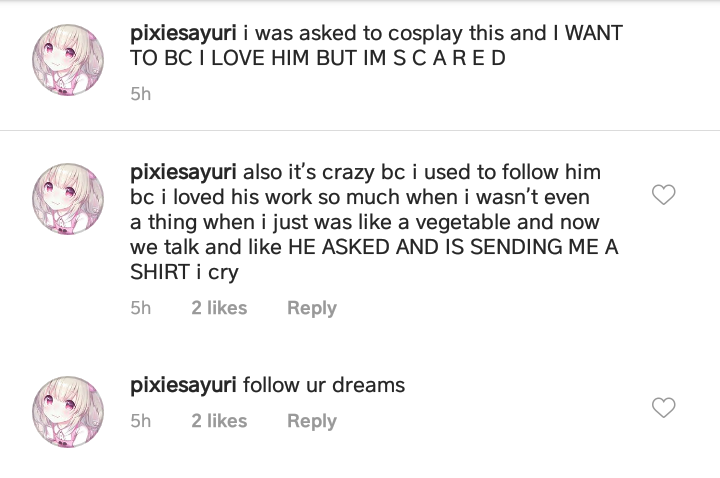Image resolution: width=720 pixels, height=478 pixels.
Task: Tap the heart on the 'also it's crazy' comment
Action: tap(663, 194)
